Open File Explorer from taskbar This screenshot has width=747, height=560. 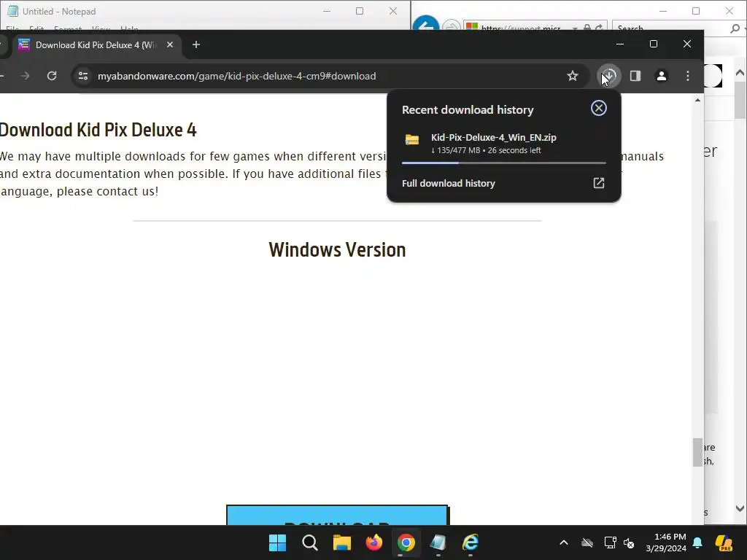pos(341,542)
